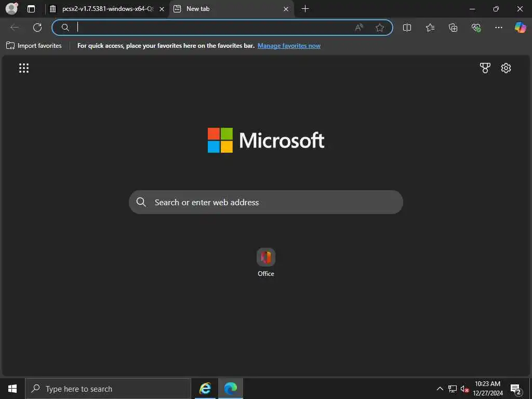This screenshot has width=532, height=399.
Task: Open the tab actions menu icon
Action: point(31,9)
